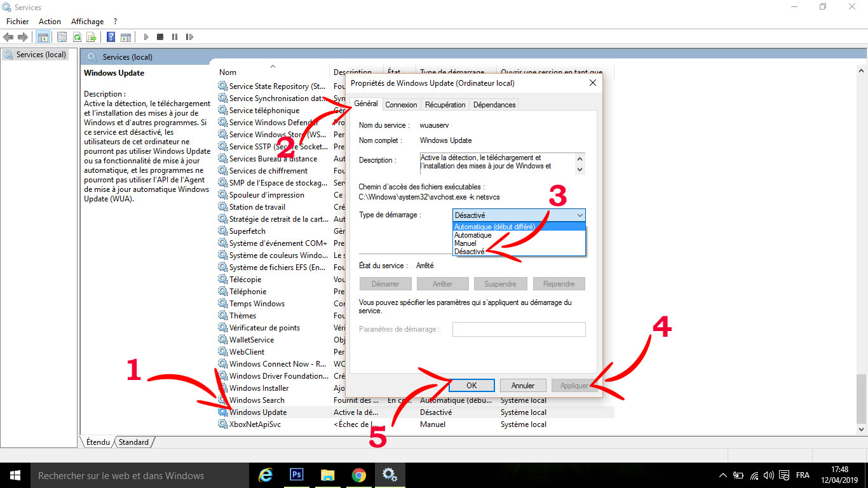Show hidden tray icons chevron
Image resolution: width=868 pixels, height=488 pixels.
(723, 475)
